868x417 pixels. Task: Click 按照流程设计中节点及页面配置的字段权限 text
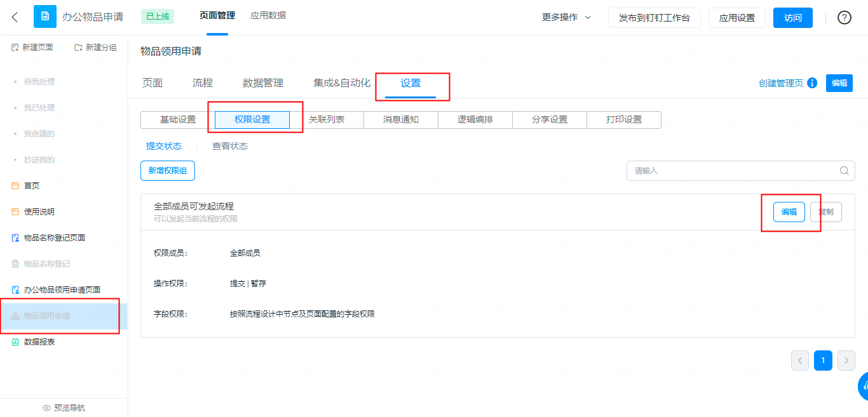tap(302, 314)
